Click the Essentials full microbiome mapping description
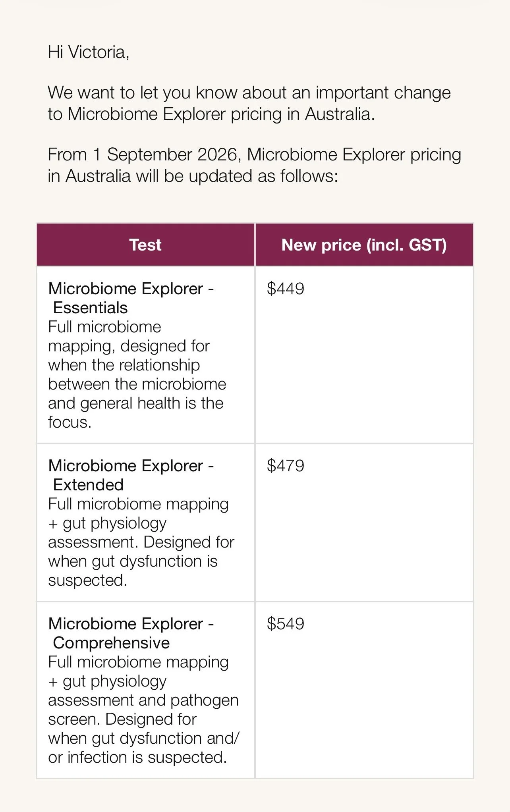This screenshot has height=812, width=510. (x=137, y=375)
